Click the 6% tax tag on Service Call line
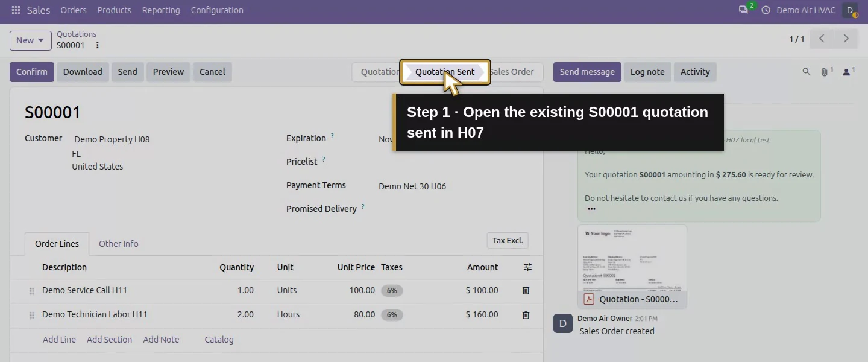This screenshot has height=362, width=868. [392, 291]
